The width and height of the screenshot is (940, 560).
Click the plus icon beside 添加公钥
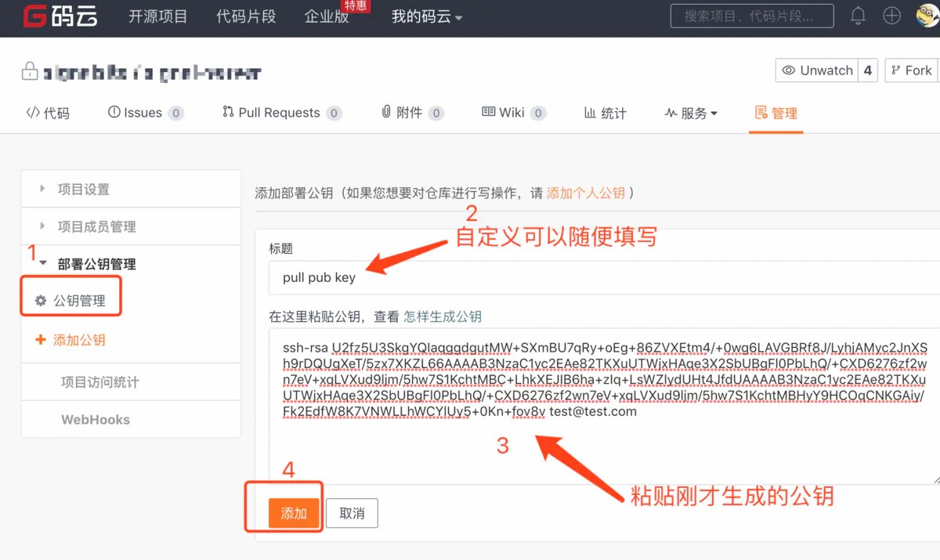(41, 340)
